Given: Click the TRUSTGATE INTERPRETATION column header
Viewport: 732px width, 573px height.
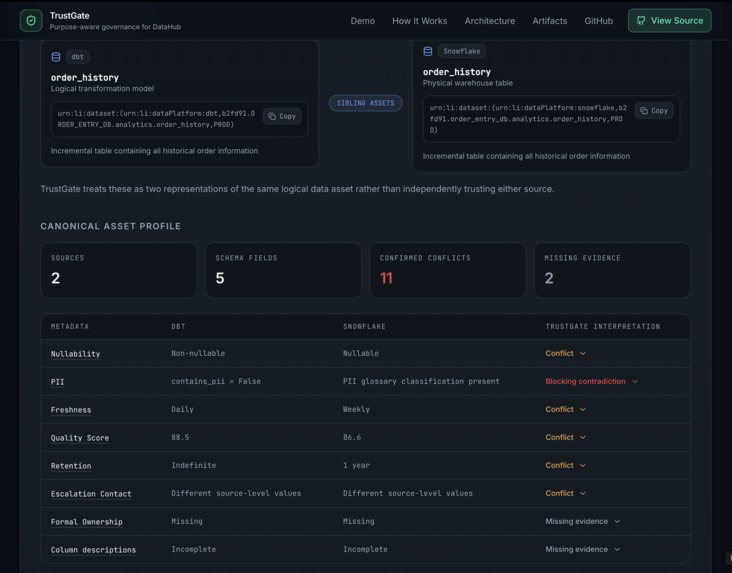Looking at the screenshot, I should click(603, 326).
